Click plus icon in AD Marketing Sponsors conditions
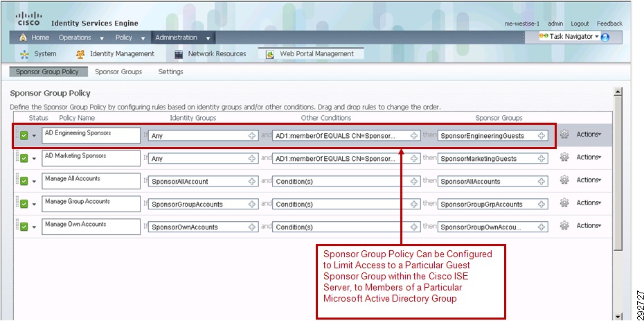Screen dimensions: 644x321 point(414,159)
